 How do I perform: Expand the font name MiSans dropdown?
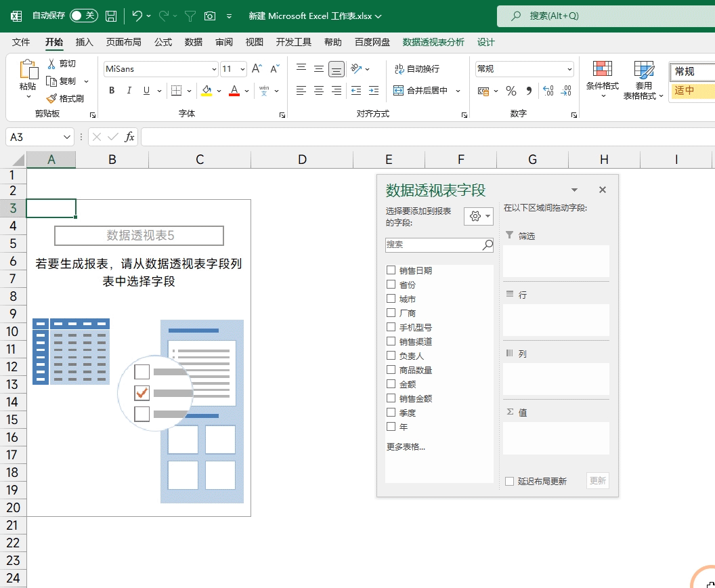[x=214, y=69]
